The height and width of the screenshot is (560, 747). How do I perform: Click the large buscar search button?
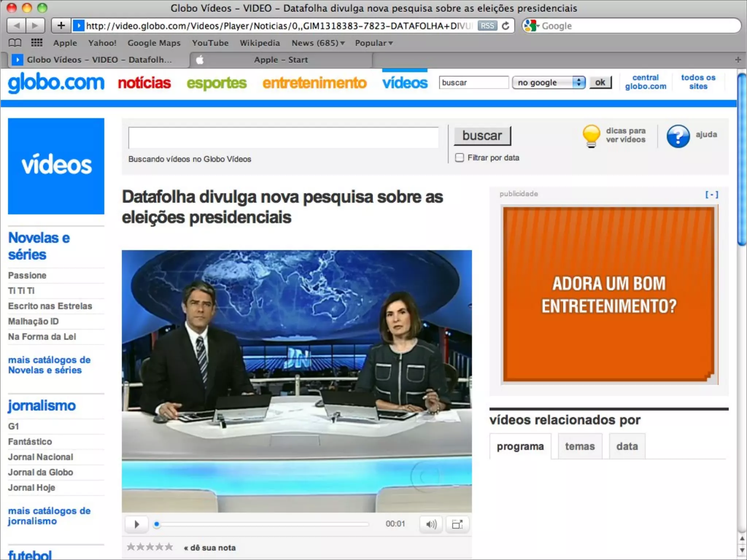(482, 136)
